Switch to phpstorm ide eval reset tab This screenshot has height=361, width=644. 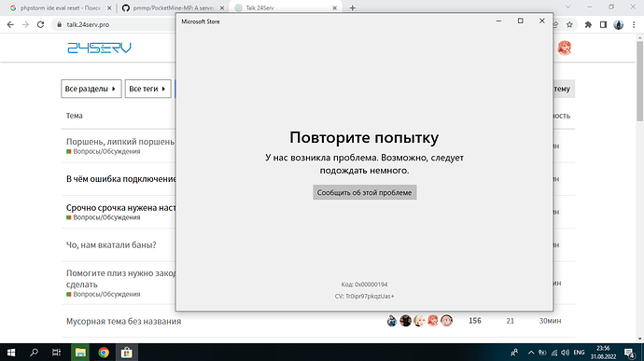tap(61, 7)
